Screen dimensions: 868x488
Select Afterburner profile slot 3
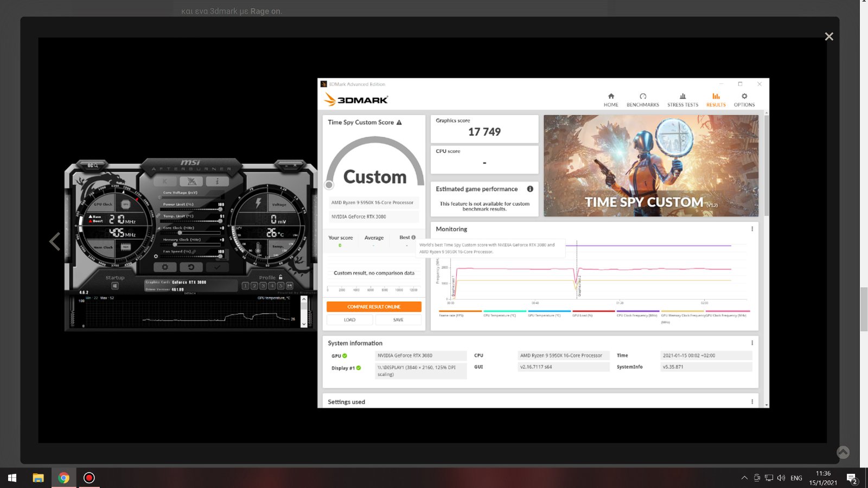pyautogui.click(x=263, y=286)
